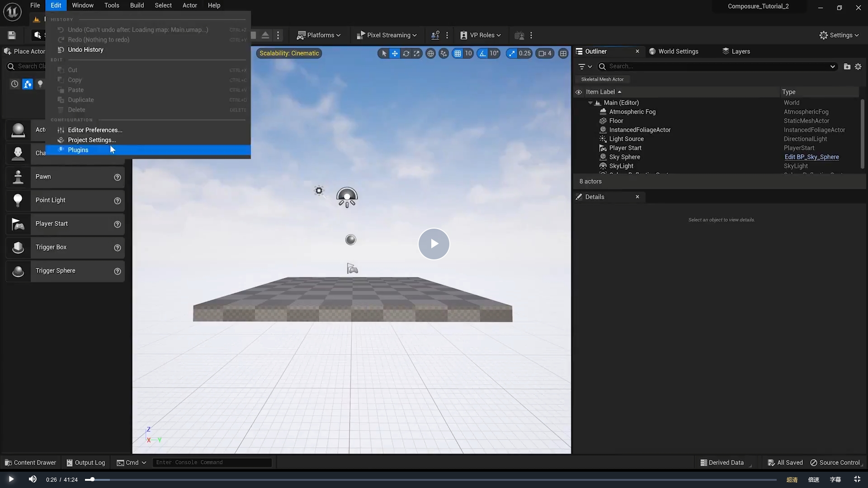Open the VP Roles dropdown
This screenshot has width=868, height=488.
click(481, 35)
